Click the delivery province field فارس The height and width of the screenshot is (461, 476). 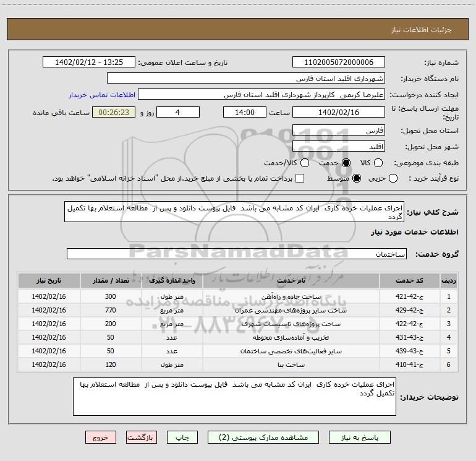339,131
